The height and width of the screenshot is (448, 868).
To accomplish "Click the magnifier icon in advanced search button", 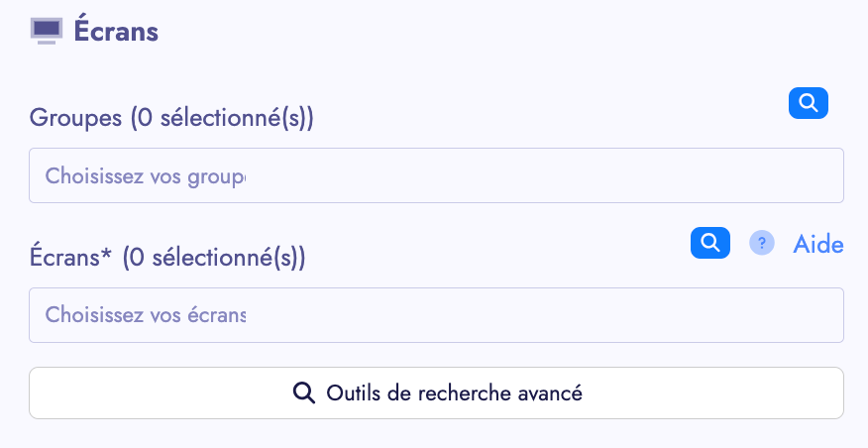I will click(304, 393).
